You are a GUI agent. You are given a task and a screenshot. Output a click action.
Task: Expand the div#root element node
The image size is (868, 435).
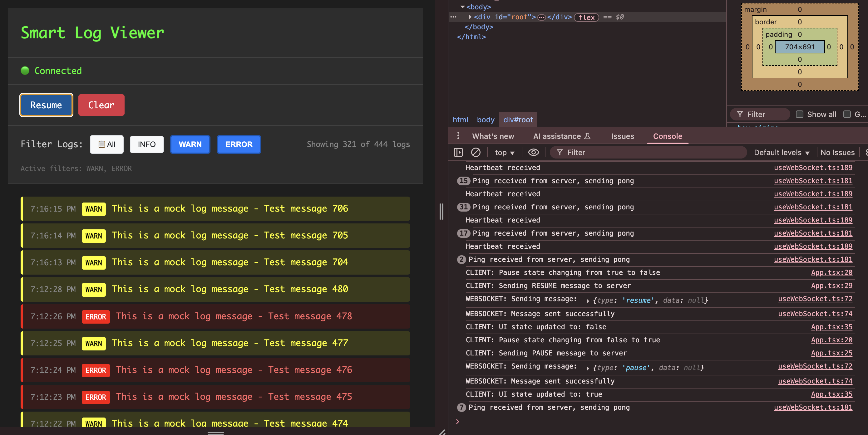click(x=470, y=17)
